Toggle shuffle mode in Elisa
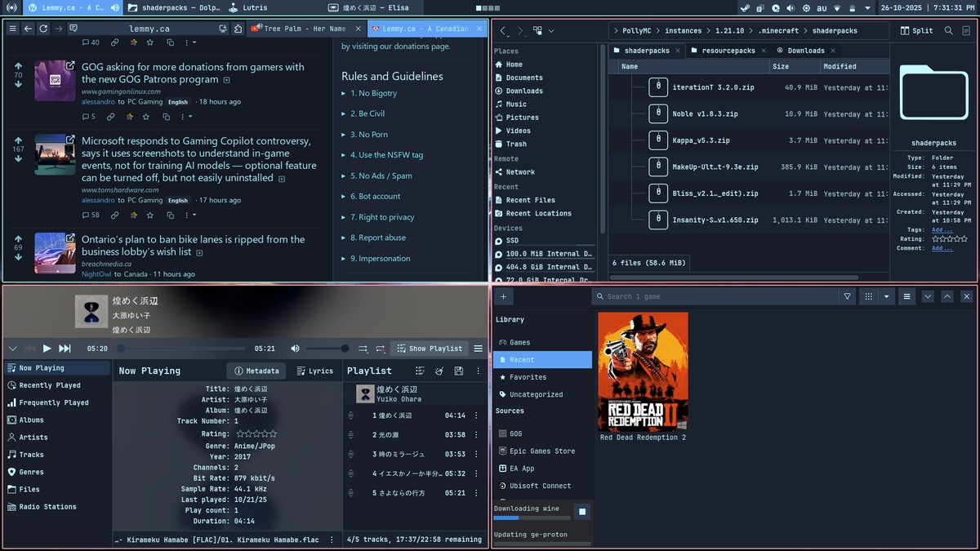The image size is (980, 551). (x=363, y=349)
